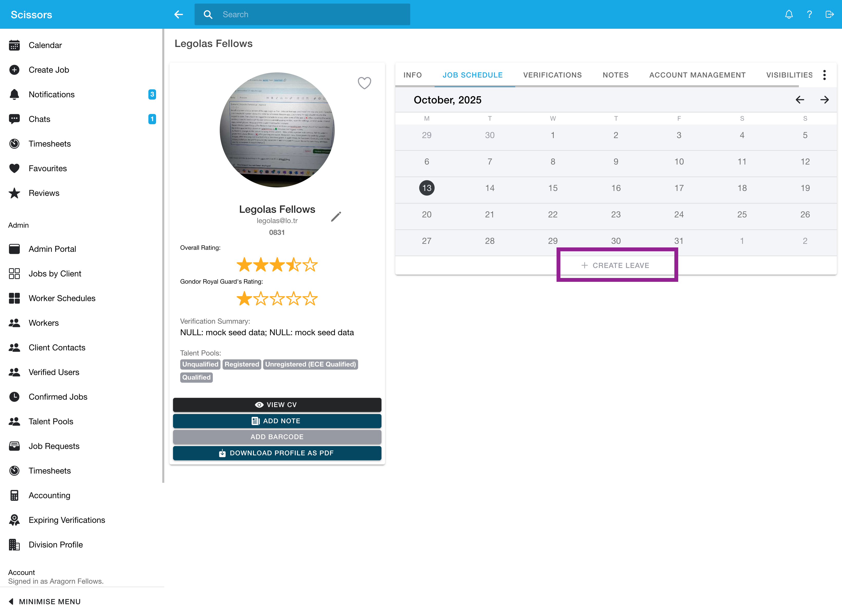Click the pencil icon to edit profile
Image resolution: width=842 pixels, height=616 pixels.
point(336,217)
